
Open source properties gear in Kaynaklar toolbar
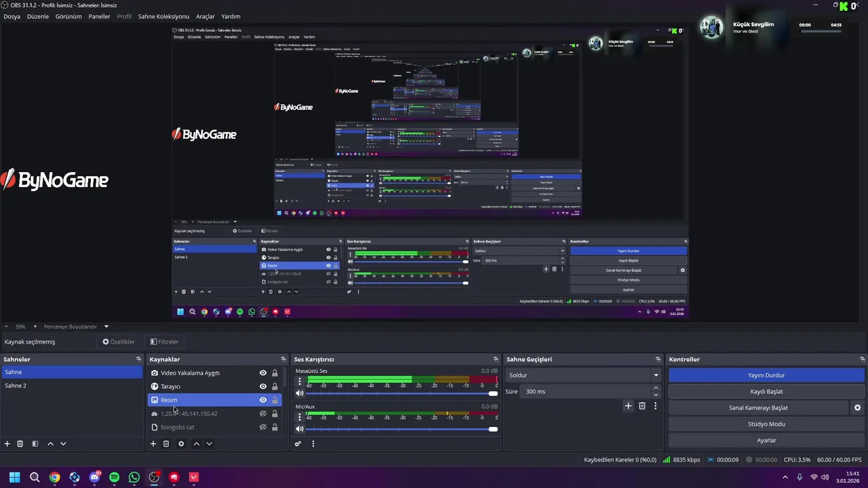181,444
